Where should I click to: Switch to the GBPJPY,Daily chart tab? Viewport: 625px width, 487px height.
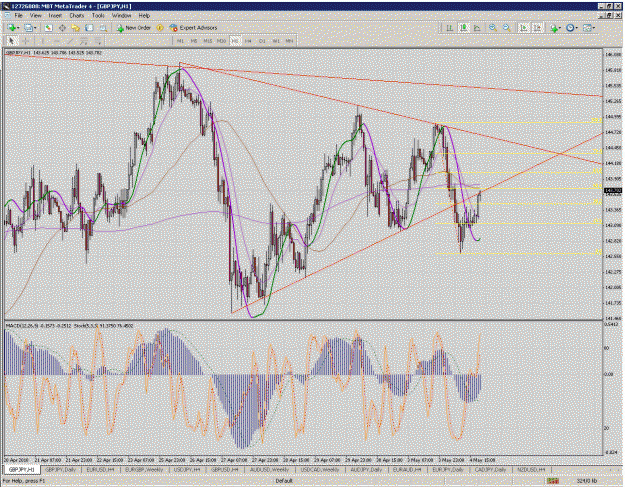pos(60,470)
